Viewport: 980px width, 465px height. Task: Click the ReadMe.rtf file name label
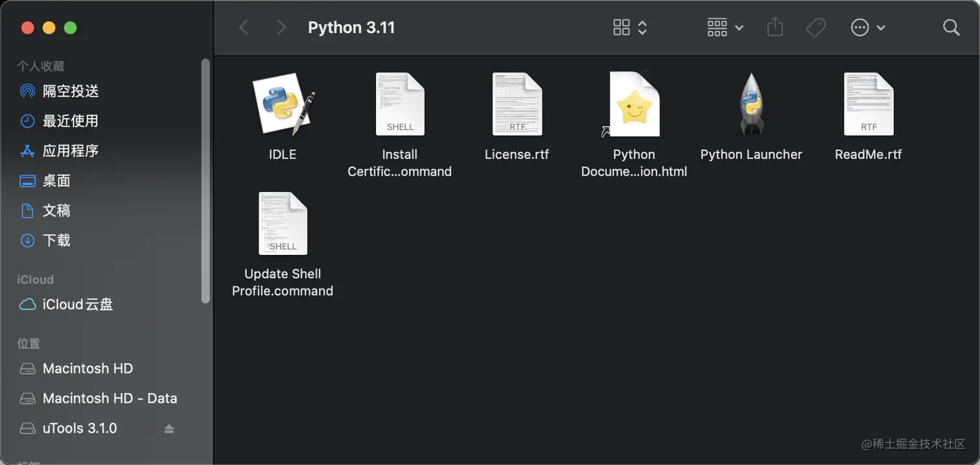(869, 154)
